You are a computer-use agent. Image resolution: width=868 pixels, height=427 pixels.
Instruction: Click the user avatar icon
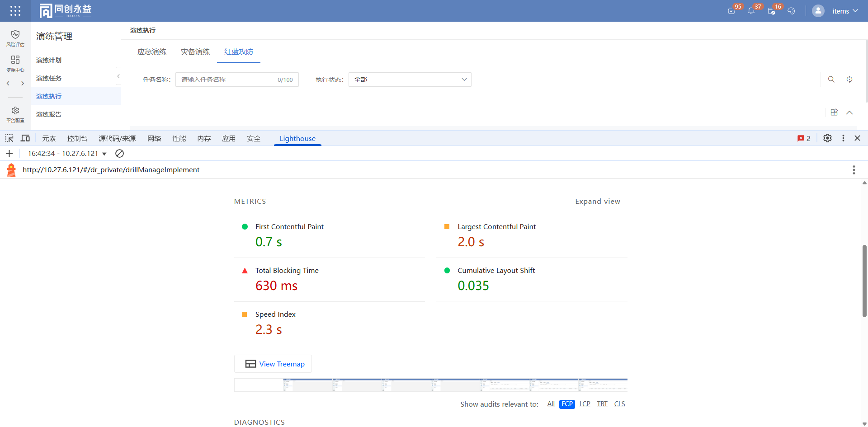[x=818, y=11]
